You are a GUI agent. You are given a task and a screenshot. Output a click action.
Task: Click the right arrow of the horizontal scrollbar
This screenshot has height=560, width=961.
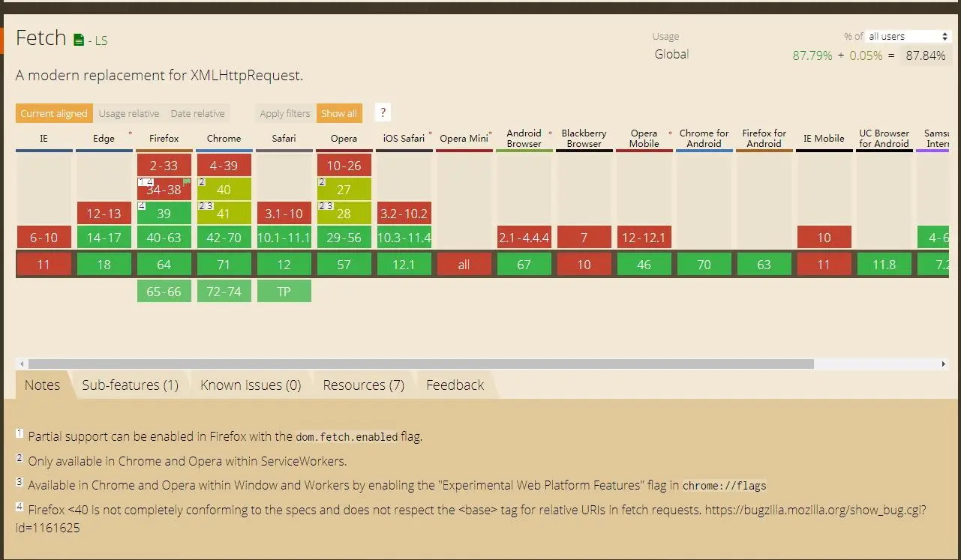(x=944, y=364)
